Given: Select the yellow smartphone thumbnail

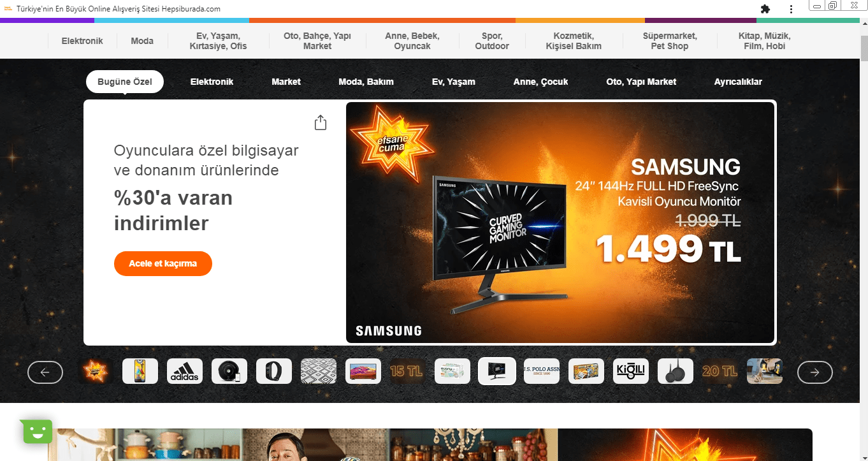Looking at the screenshot, I should [140, 371].
